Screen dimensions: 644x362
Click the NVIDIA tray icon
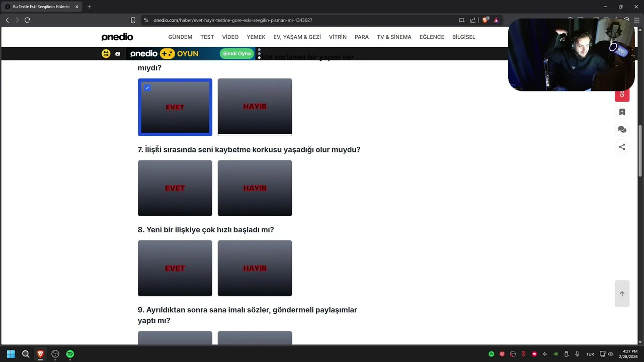click(x=555, y=354)
